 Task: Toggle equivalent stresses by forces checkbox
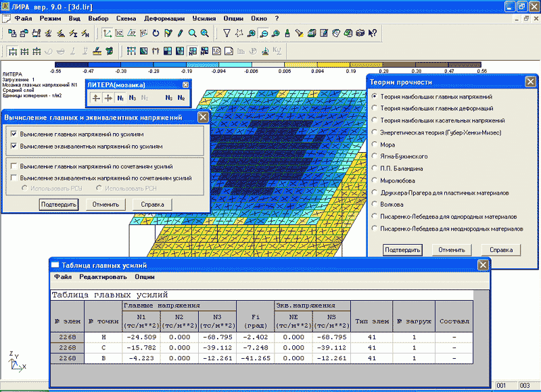coord(14,145)
